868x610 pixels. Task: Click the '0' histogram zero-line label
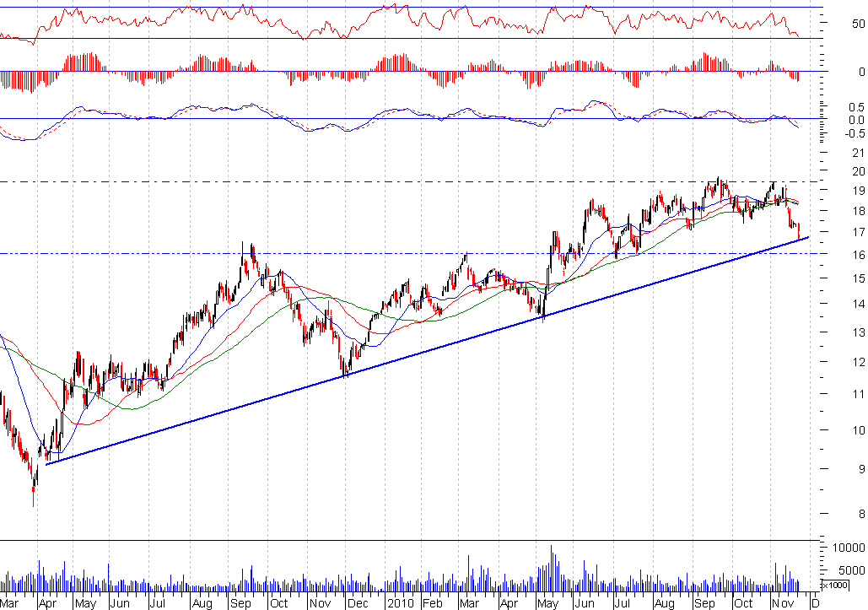[861, 72]
